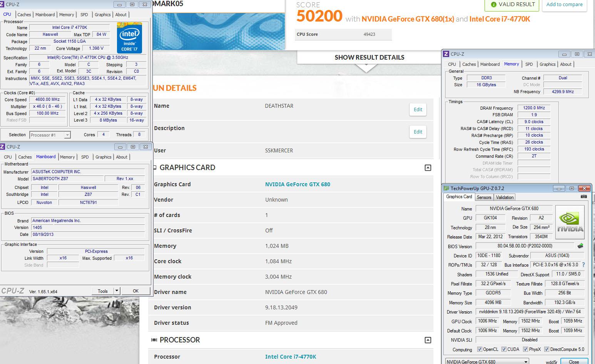
Task: Switch to the Sensors tab in GPU-Z
Action: pos(484,197)
